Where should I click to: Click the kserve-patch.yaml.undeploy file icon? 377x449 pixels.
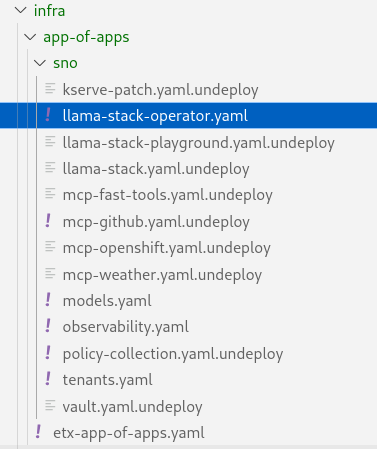(x=50, y=89)
